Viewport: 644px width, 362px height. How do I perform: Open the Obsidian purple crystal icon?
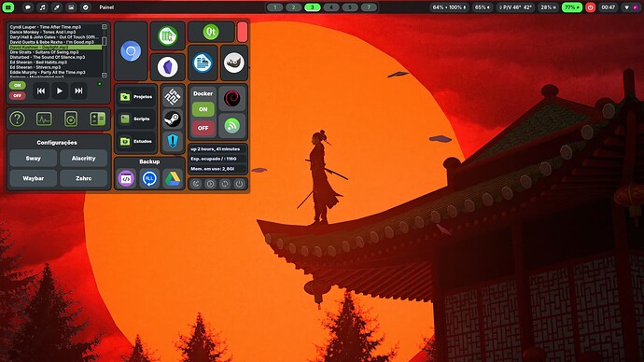click(x=168, y=66)
